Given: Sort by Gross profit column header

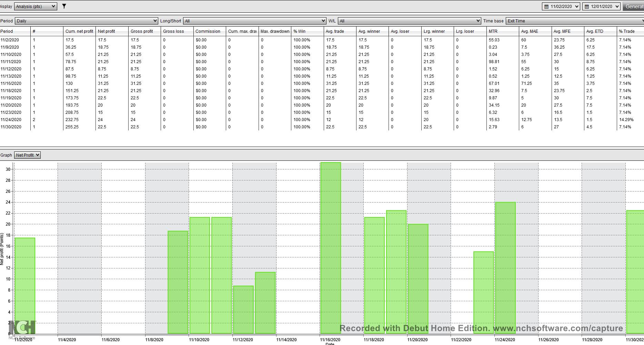Looking at the screenshot, I should click(x=144, y=31).
